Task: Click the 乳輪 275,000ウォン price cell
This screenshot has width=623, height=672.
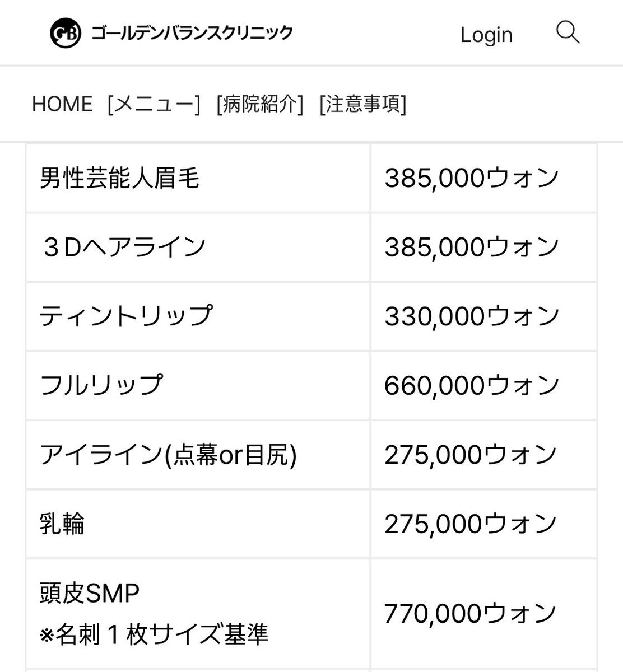Action: 483,524
